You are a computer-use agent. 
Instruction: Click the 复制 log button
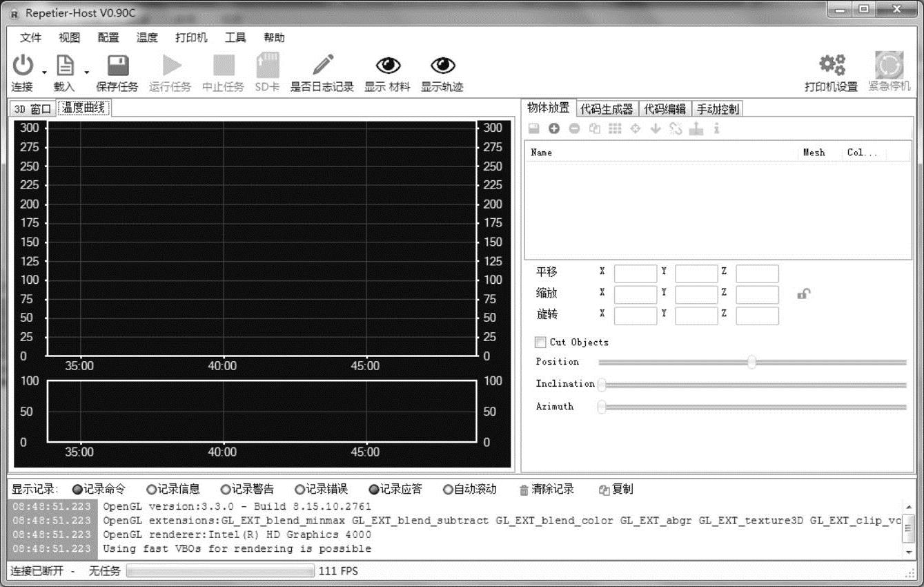tap(616, 490)
